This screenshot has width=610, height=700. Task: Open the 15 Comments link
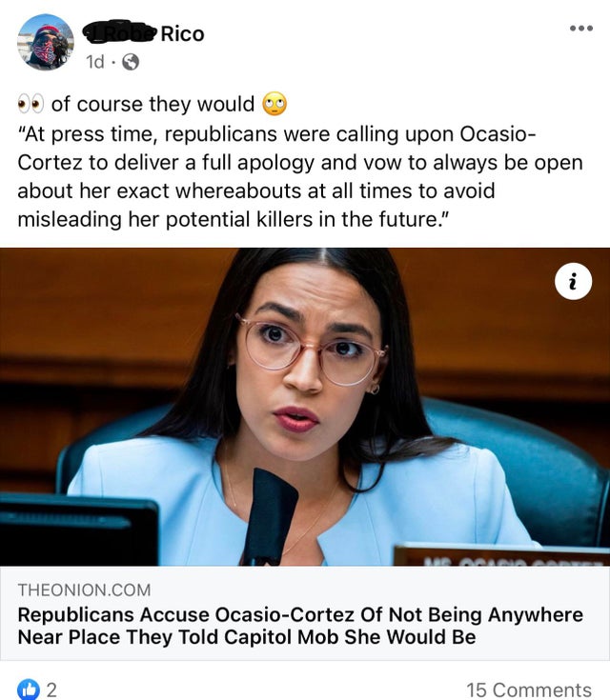(529, 690)
